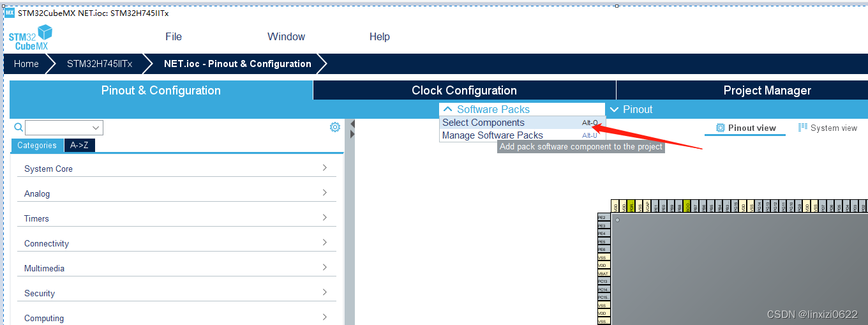Expand the System Core category
The image size is (868, 325).
325,168
